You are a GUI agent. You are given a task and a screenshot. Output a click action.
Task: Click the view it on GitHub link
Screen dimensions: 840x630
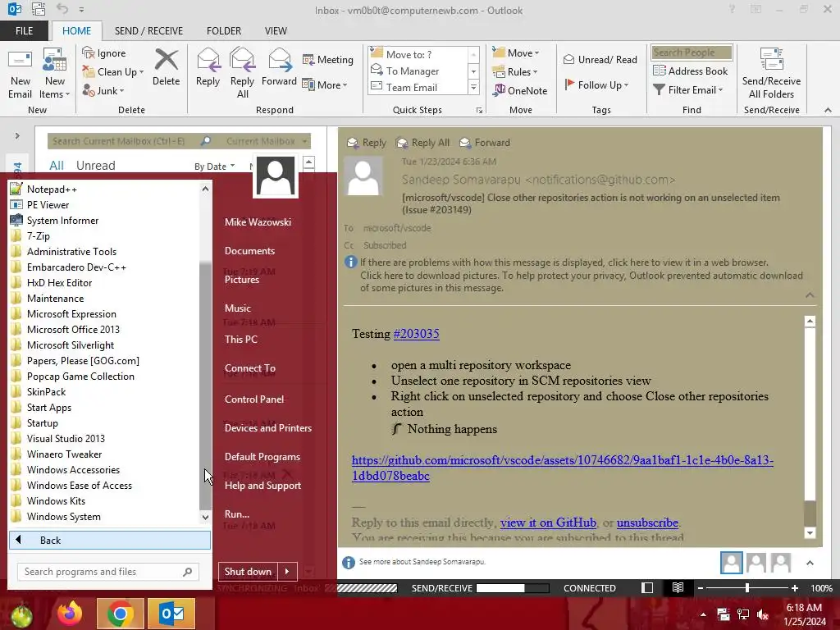click(x=548, y=523)
